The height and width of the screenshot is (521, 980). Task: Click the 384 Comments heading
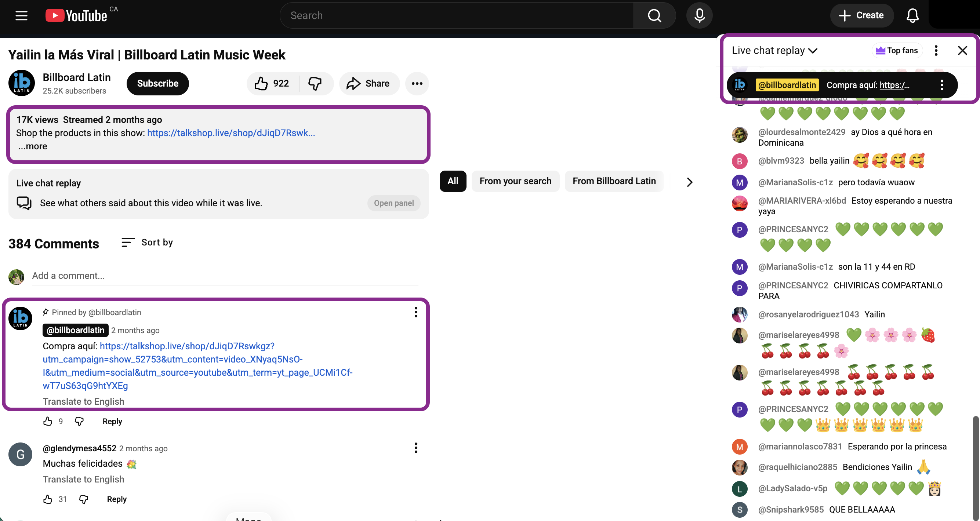point(54,244)
